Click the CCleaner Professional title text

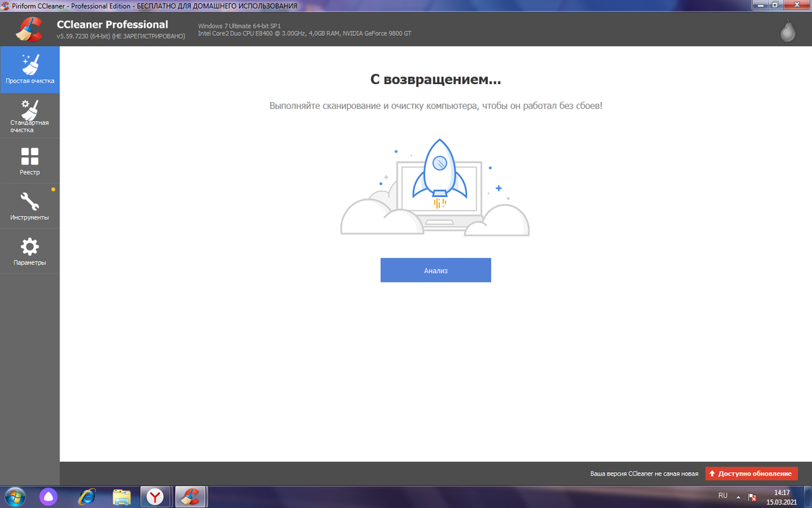(112, 24)
